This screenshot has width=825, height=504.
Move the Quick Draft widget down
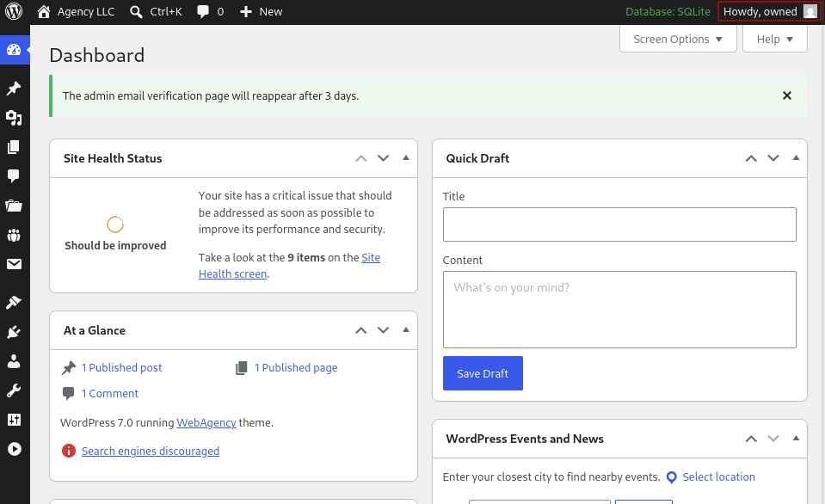[x=773, y=158]
